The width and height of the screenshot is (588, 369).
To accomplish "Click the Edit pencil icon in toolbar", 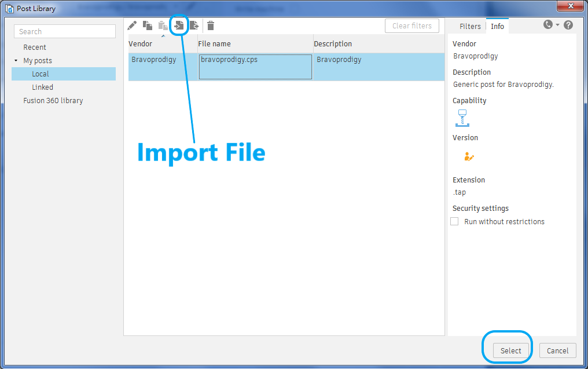I will pos(133,25).
